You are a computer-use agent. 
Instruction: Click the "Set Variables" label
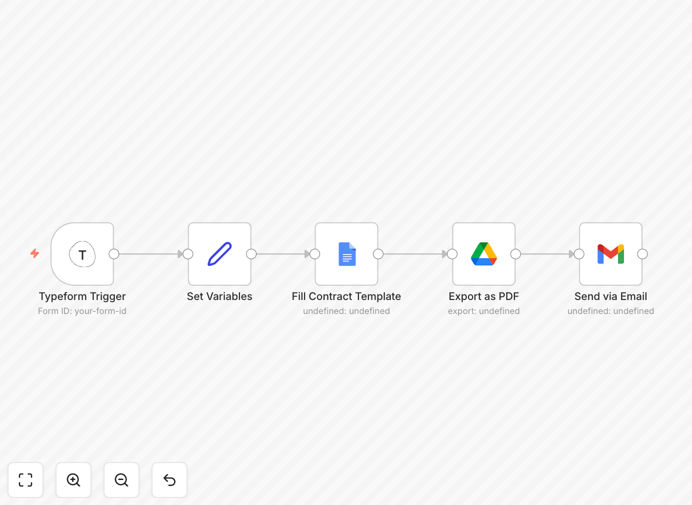[x=219, y=296]
